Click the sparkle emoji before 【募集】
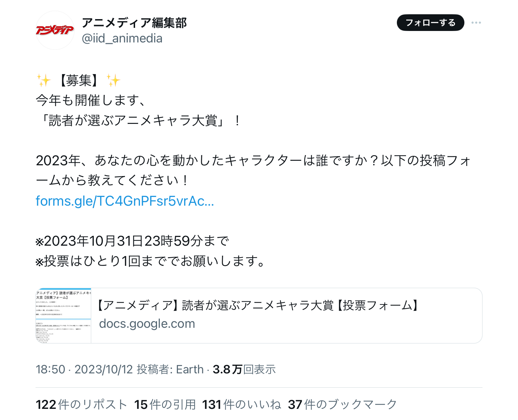 tap(44, 81)
